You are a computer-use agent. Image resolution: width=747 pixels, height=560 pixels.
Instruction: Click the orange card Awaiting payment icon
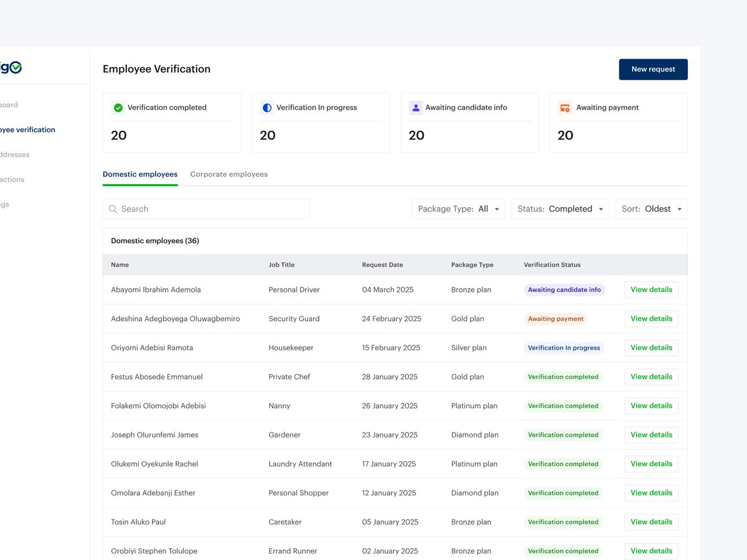(x=565, y=108)
